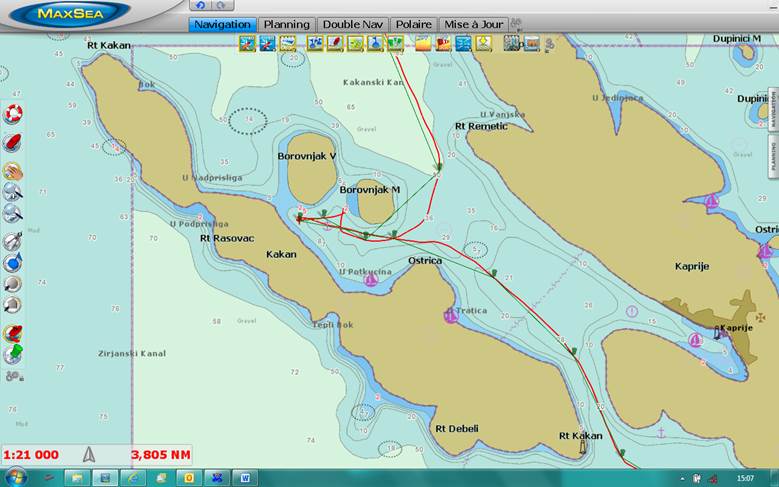Select the zoom in magnifier tool
Viewport: 779px width, 487px height.
[13, 192]
